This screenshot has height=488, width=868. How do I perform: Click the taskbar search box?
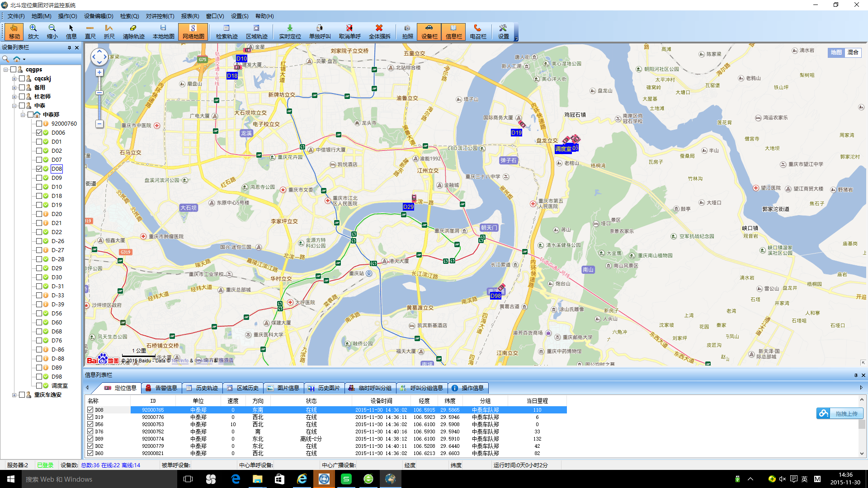coord(99,479)
